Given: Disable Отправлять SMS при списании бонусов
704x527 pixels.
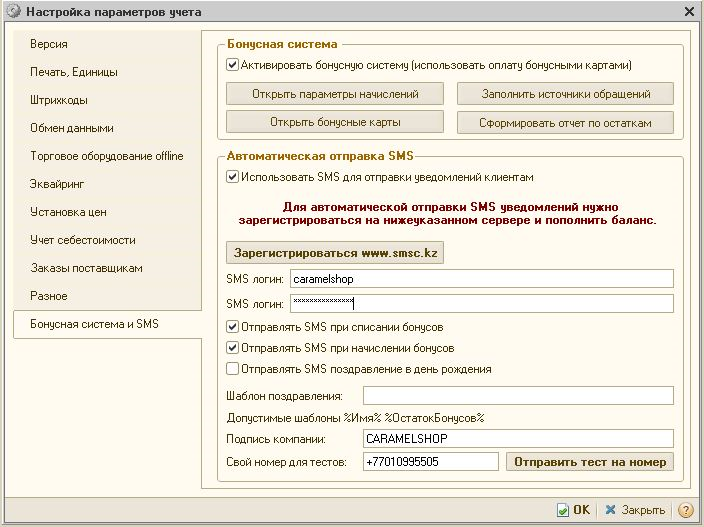Looking at the screenshot, I should click(x=232, y=326).
